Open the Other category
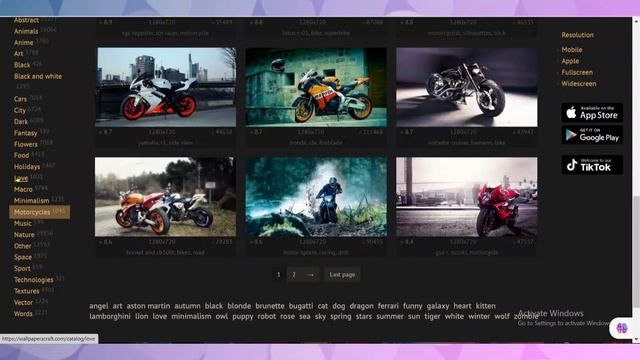The height and width of the screenshot is (360, 640). pos(22,246)
